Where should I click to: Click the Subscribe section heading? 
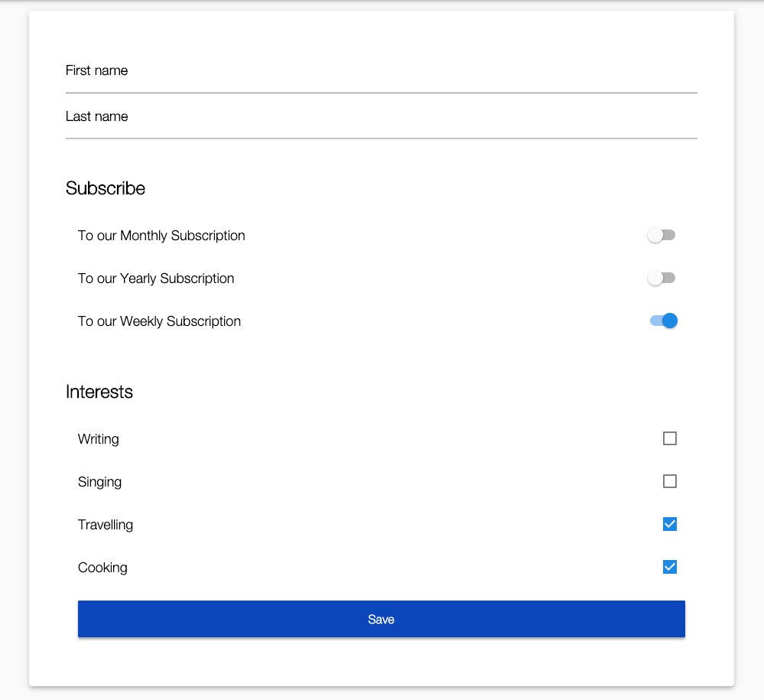(106, 189)
